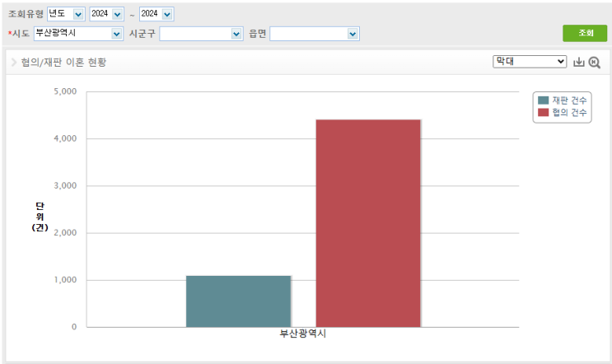612x364 pixels.
Task: Click the magnifier zoom reset icon
Action: tap(595, 63)
